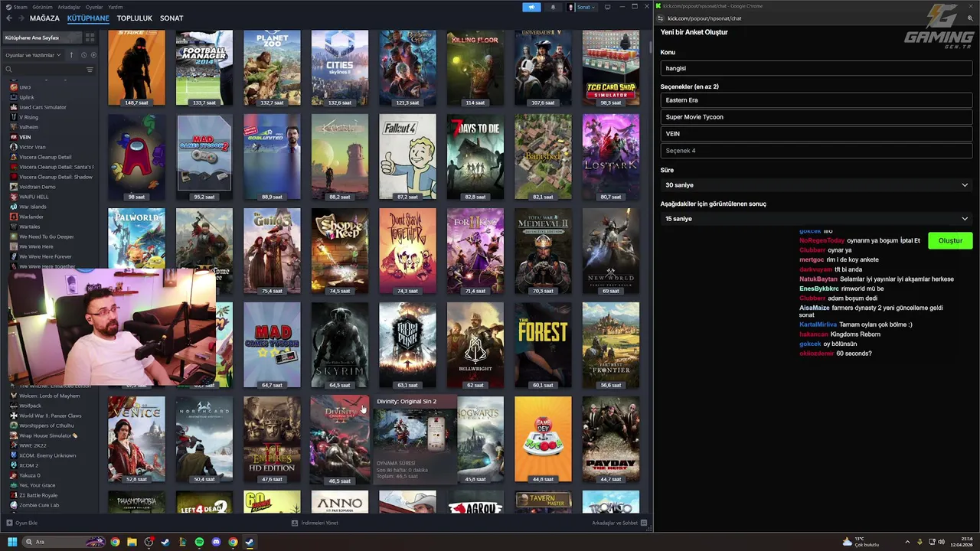The image size is (980, 551).
Task: Click the VEIN poll option field
Action: pyautogui.click(x=816, y=134)
